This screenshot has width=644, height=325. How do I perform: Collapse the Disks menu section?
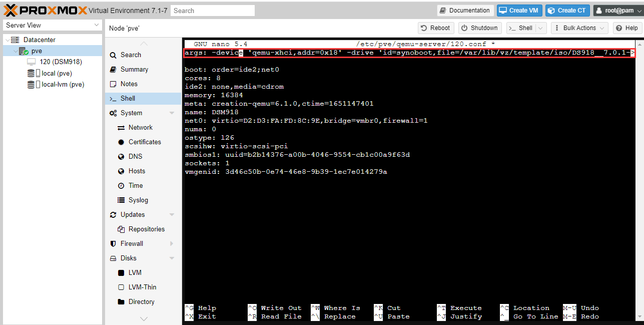pyautogui.click(x=172, y=258)
